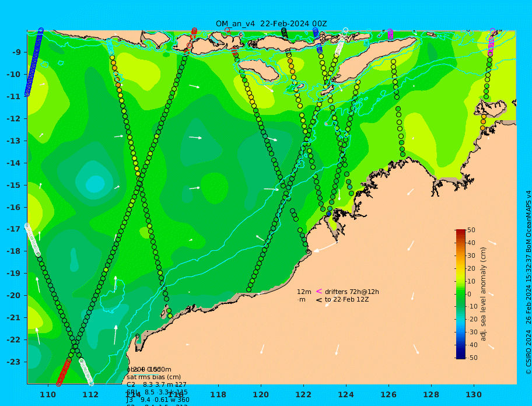This screenshot has width=532, height=406.
Task: Click the "to 22 Feb 12Z" legend text
Action: tap(346, 299)
